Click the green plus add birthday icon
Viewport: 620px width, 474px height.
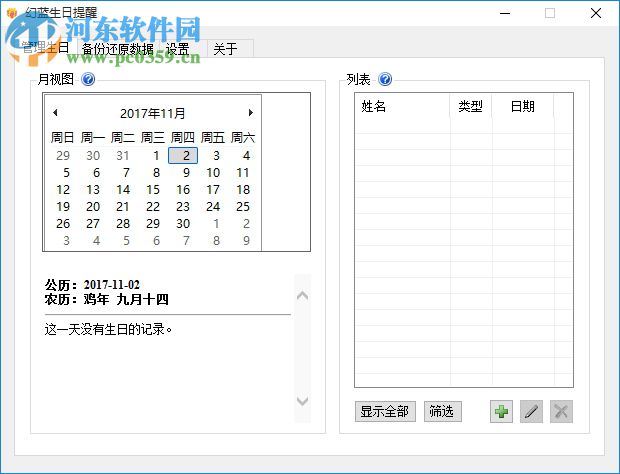pyautogui.click(x=501, y=412)
